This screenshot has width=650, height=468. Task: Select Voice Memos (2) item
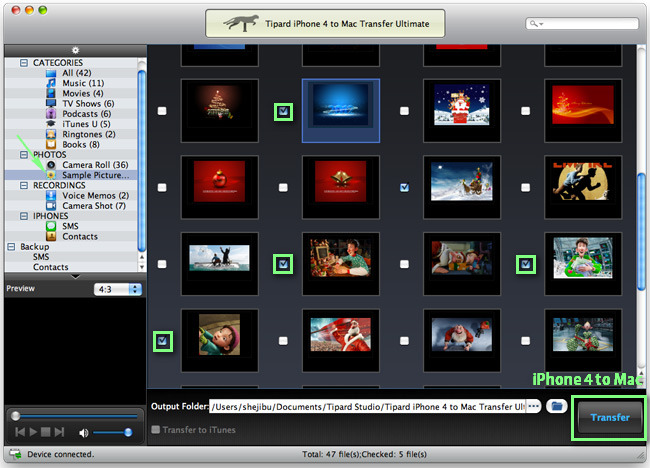[x=96, y=196]
